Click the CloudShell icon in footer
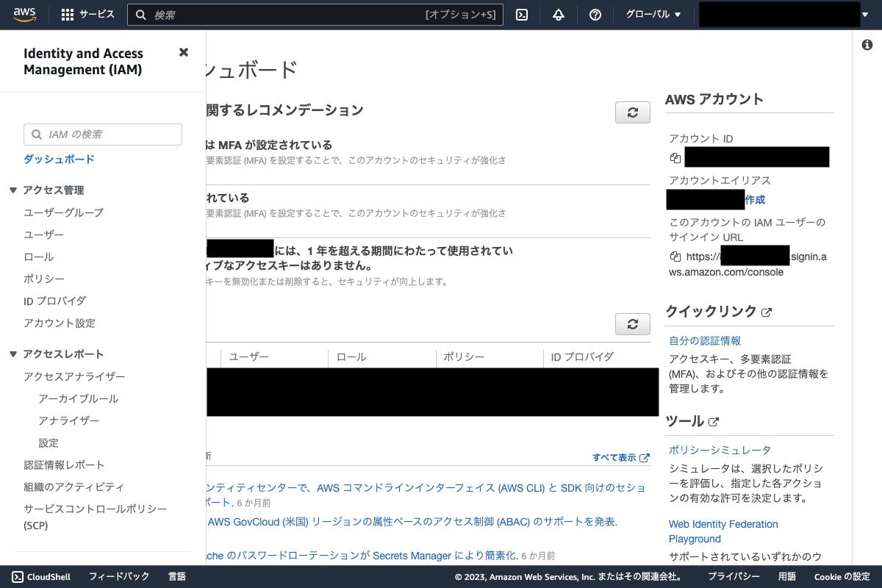Viewport: 882px width, 588px height. [18, 577]
